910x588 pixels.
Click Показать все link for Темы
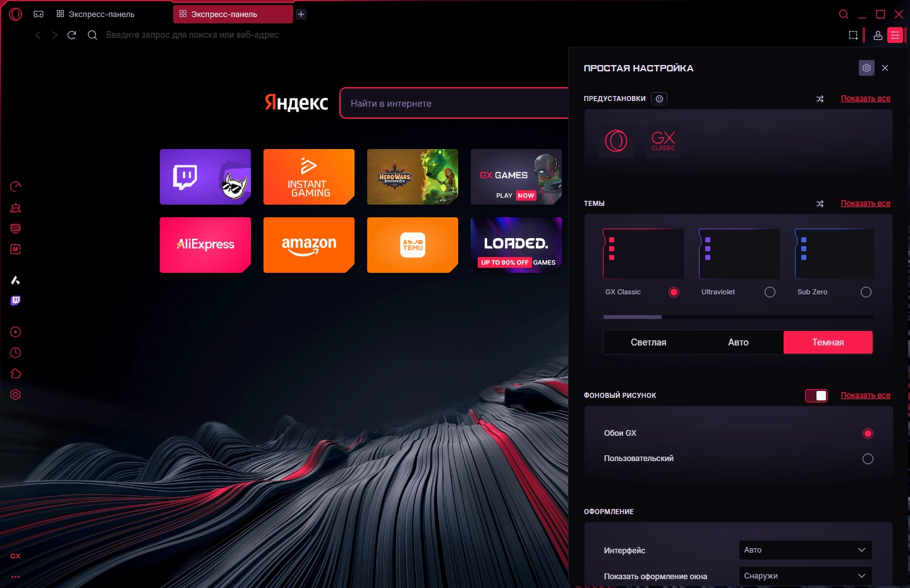(x=865, y=203)
